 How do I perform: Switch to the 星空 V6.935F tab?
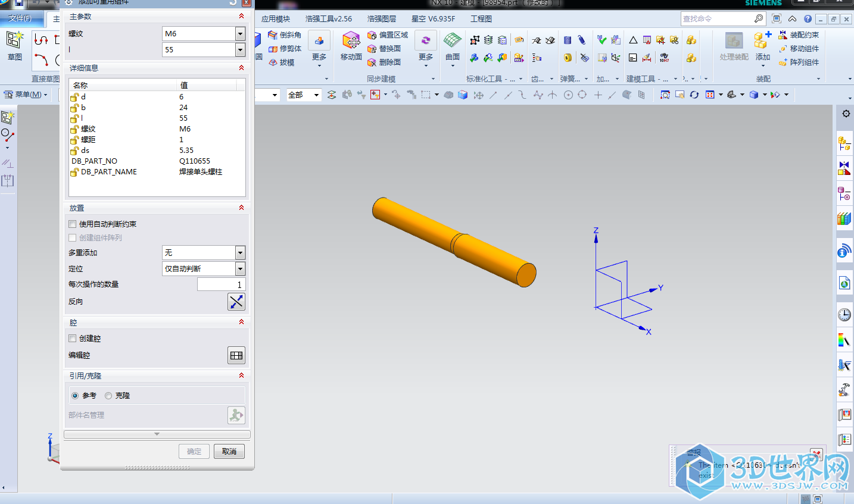(x=433, y=19)
